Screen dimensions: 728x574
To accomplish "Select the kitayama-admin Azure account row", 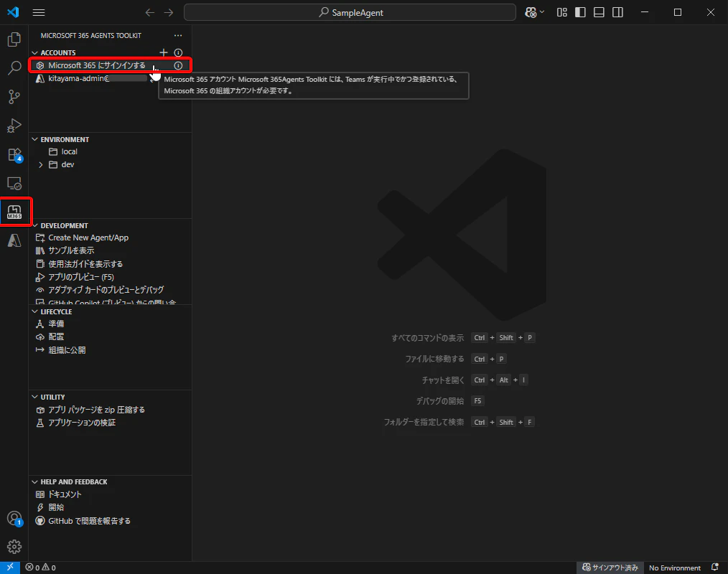I will pos(110,78).
